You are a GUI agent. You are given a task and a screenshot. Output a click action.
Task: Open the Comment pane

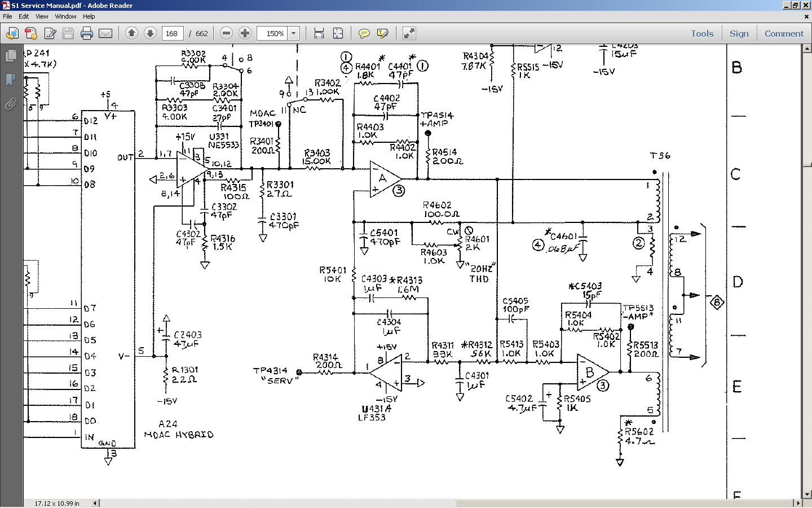(784, 33)
